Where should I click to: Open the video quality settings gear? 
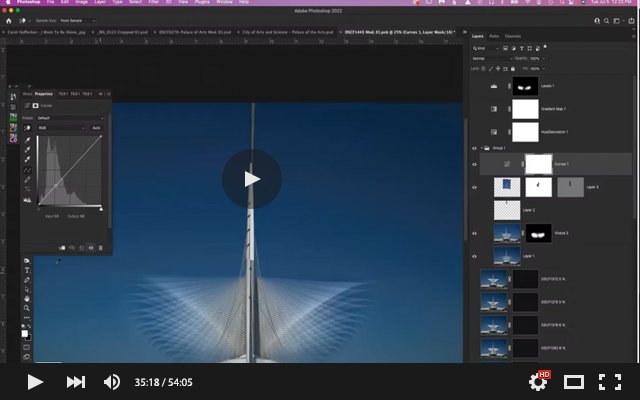[538, 381]
